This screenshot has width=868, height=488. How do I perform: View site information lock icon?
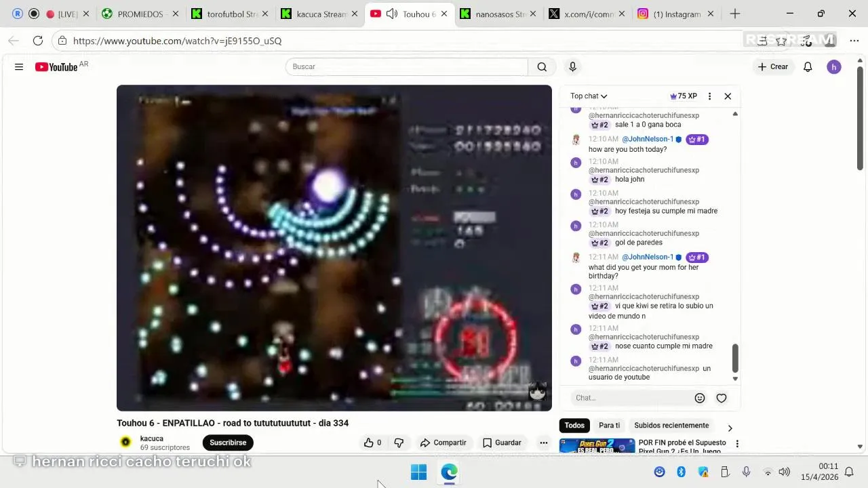tap(62, 41)
